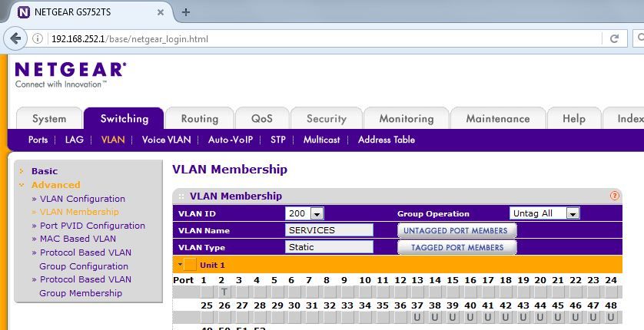The height and width of the screenshot is (330, 644).
Task: Toggle port 2 tagged membership box
Action: pyautogui.click(x=224, y=292)
